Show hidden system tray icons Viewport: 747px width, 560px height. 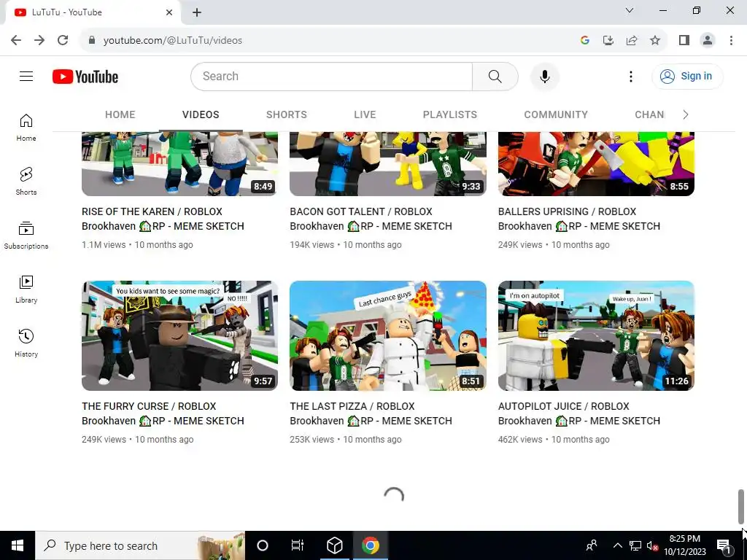[x=617, y=545]
